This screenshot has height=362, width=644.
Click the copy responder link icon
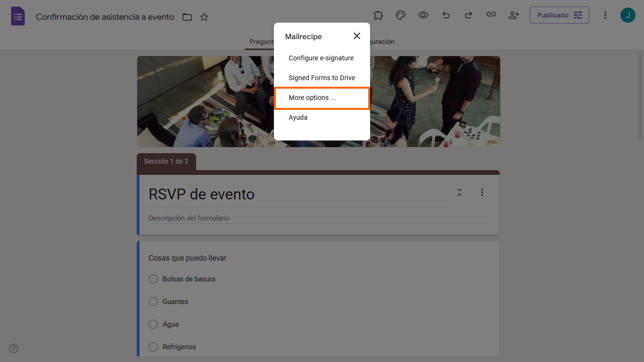click(x=491, y=15)
